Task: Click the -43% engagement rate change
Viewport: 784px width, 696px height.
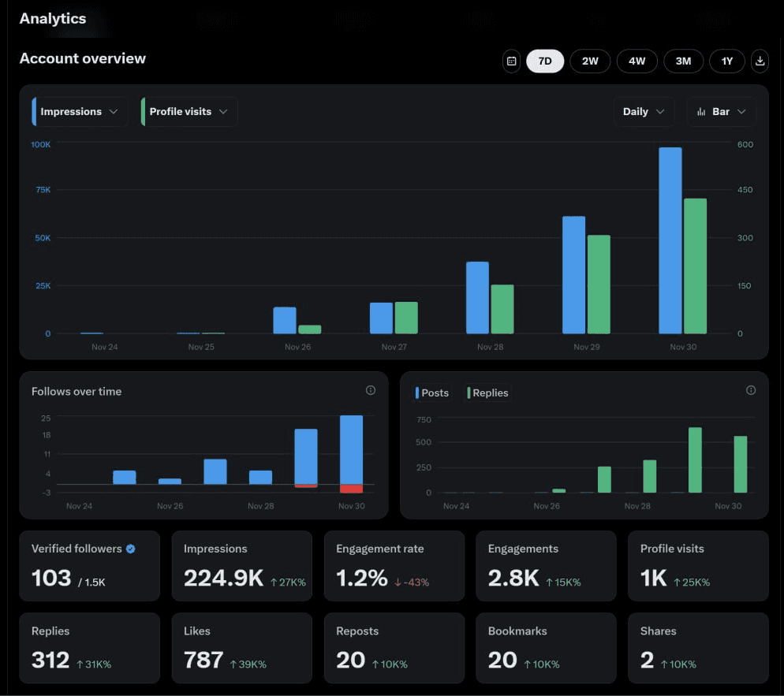Action: tap(412, 582)
